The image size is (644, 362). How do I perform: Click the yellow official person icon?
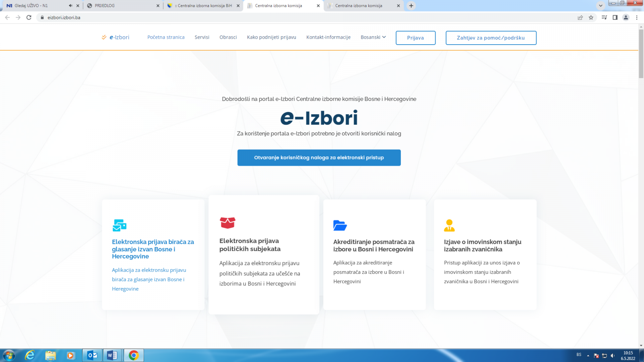point(449,226)
